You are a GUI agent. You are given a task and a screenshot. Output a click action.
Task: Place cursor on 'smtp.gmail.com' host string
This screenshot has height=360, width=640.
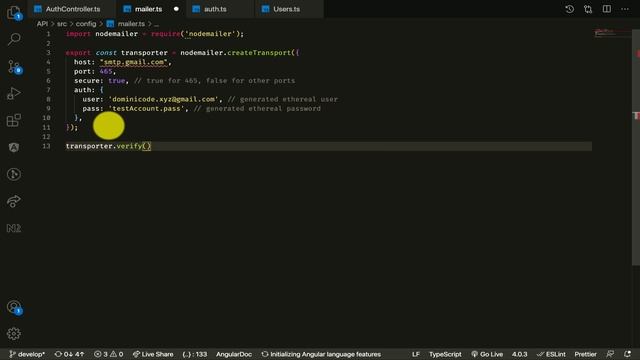click(133, 62)
